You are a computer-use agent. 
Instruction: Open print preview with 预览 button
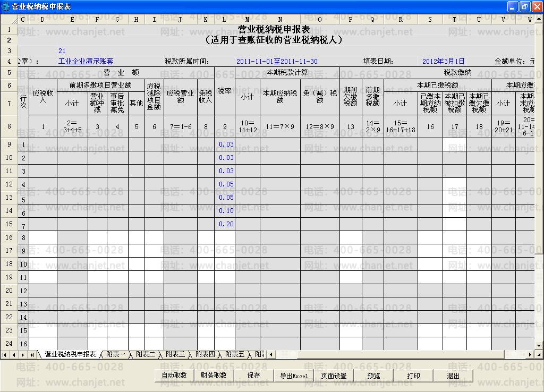[x=373, y=376]
